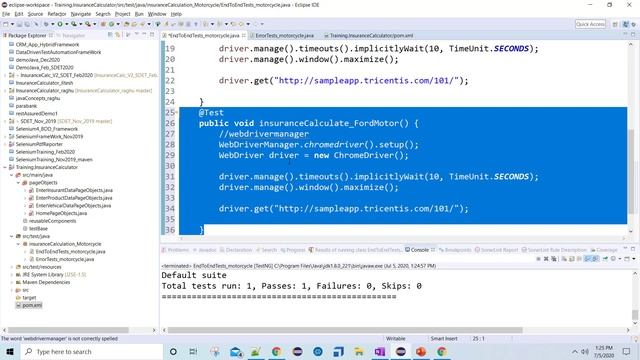The height and width of the screenshot is (360, 640).
Task: Open the Navigate menu
Action: click(x=81, y=14)
